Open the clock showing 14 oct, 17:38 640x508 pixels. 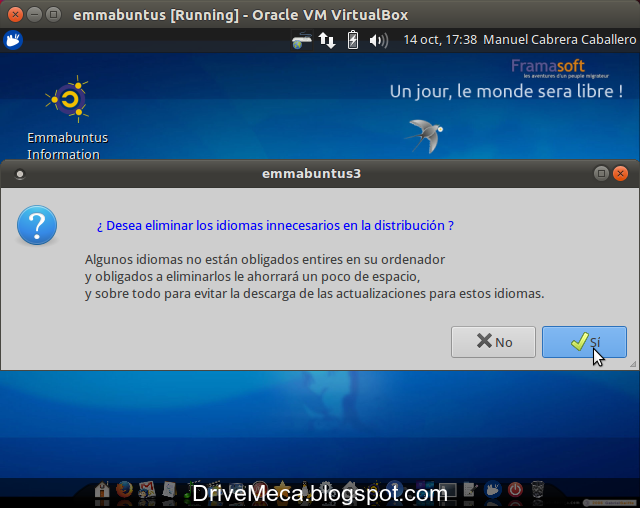click(440, 40)
